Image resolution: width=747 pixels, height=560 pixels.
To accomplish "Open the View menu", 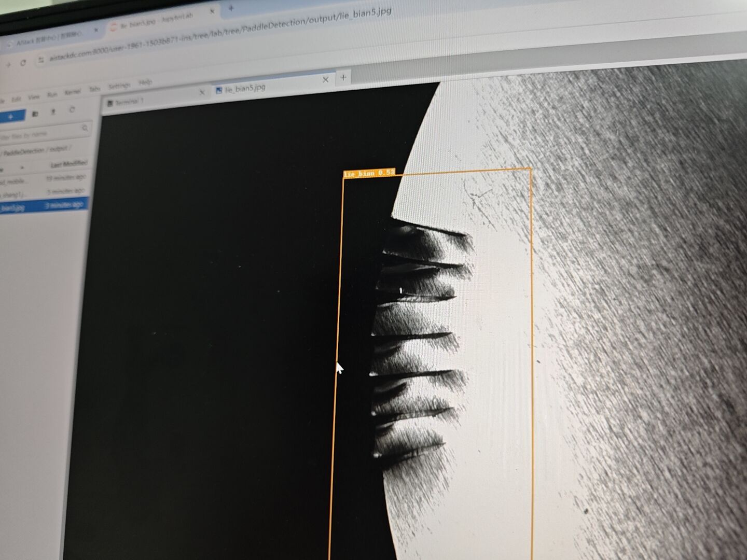I will point(34,97).
